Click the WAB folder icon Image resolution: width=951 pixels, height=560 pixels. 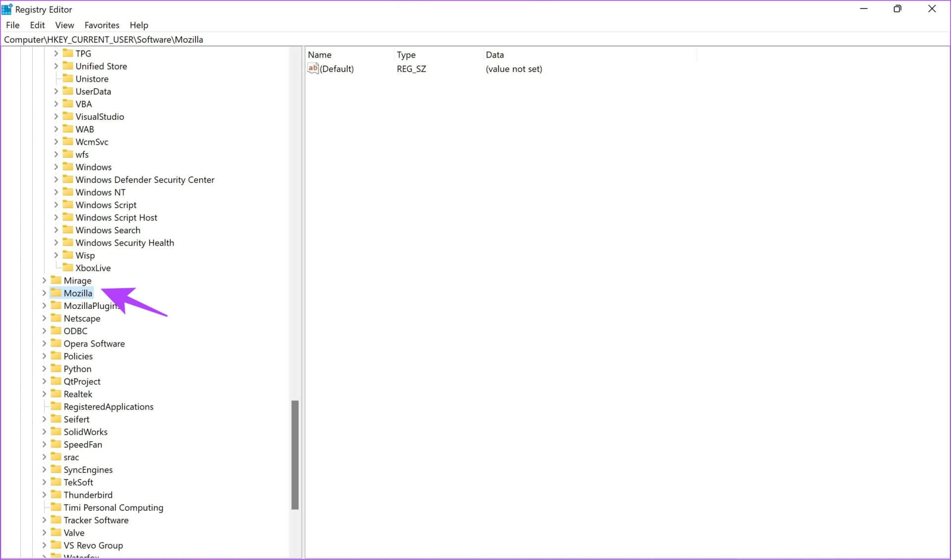pos(68,129)
